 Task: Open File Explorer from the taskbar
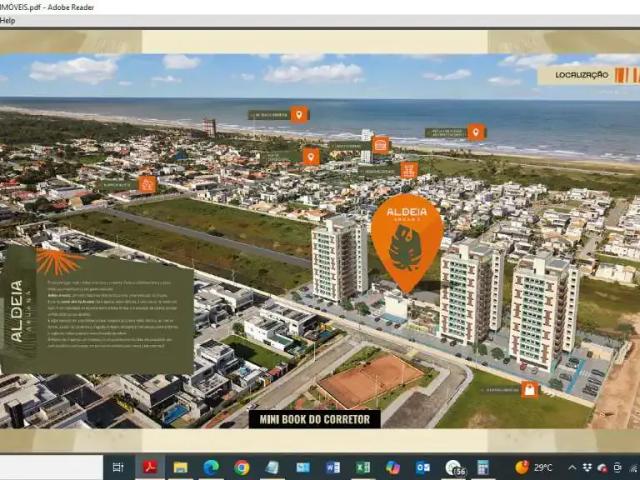pos(180,467)
